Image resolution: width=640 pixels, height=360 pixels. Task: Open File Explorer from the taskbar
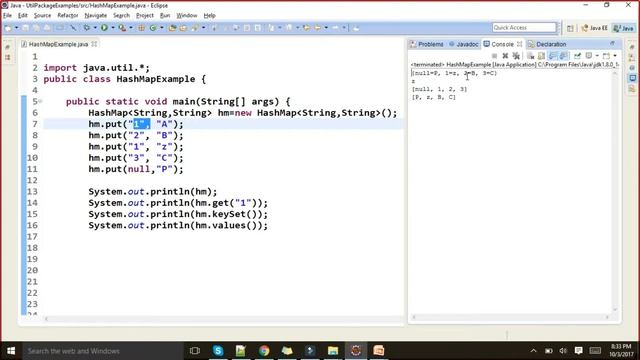click(333, 351)
